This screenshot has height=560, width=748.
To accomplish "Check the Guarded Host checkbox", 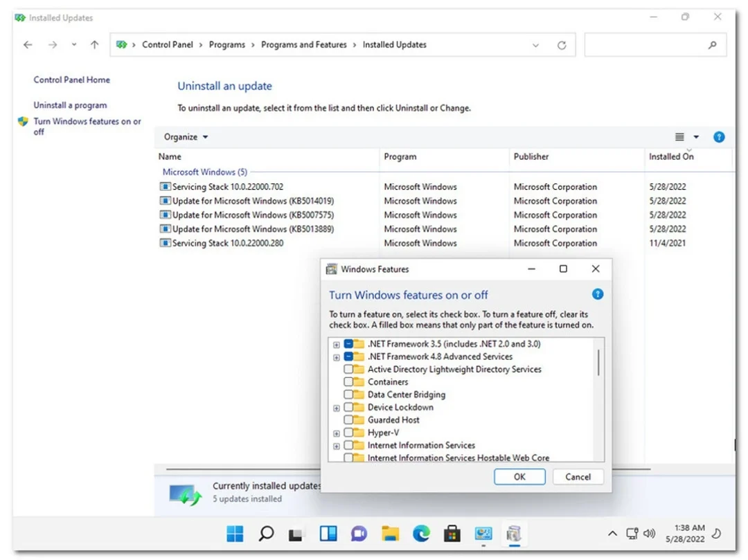I will pyautogui.click(x=348, y=420).
